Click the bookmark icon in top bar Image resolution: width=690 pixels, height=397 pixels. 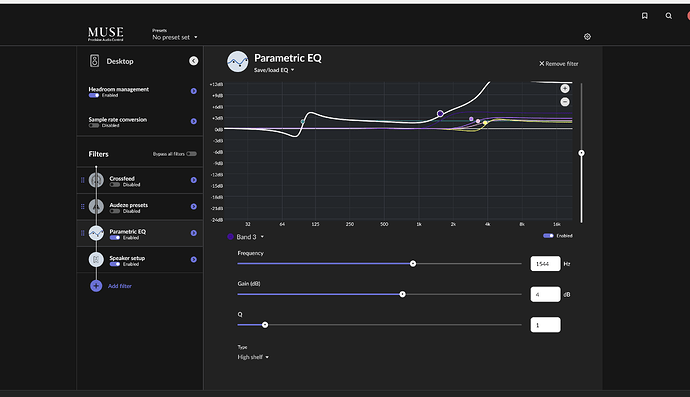(645, 16)
